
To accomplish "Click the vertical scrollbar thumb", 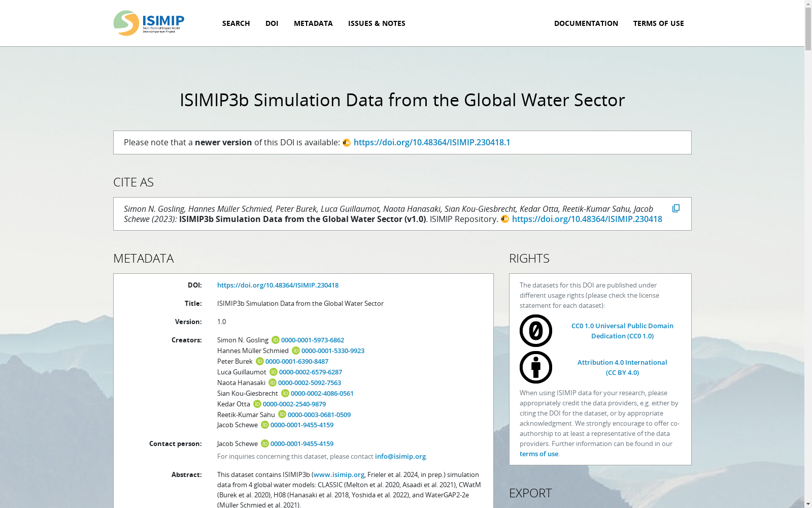I will point(808,29).
